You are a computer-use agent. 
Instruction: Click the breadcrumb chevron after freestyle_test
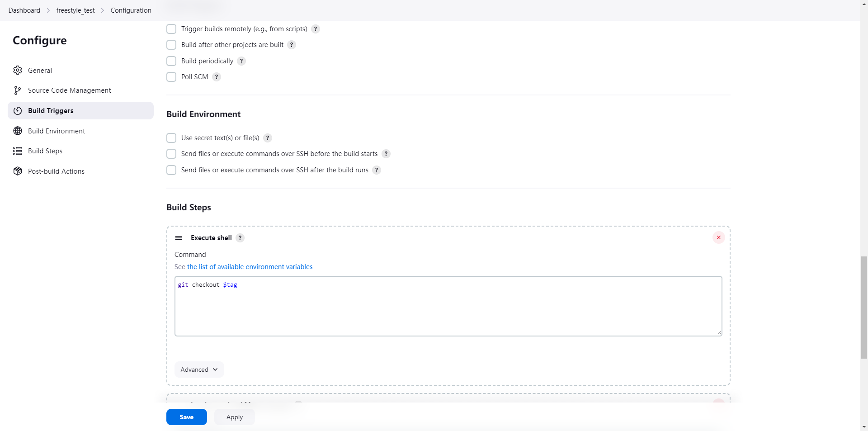[x=103, y=10]
